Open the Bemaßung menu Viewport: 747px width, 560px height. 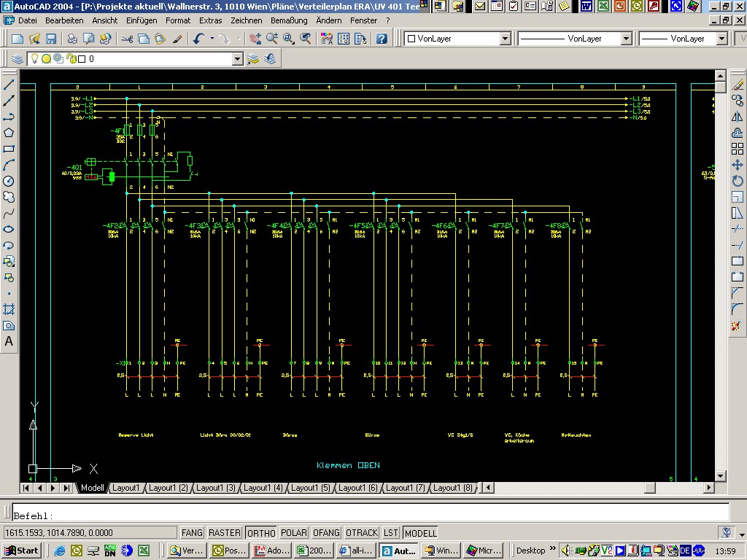[289, 20]
